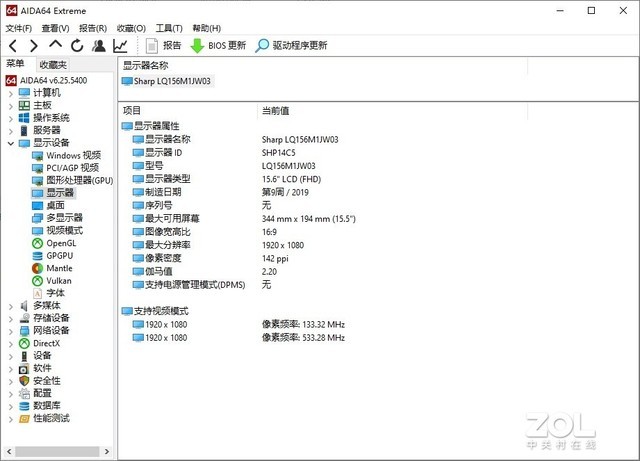This screenshot has height=461, width=640.
Task: Click the 数据库 icon in the tree
Action: [x=24, y=406]
